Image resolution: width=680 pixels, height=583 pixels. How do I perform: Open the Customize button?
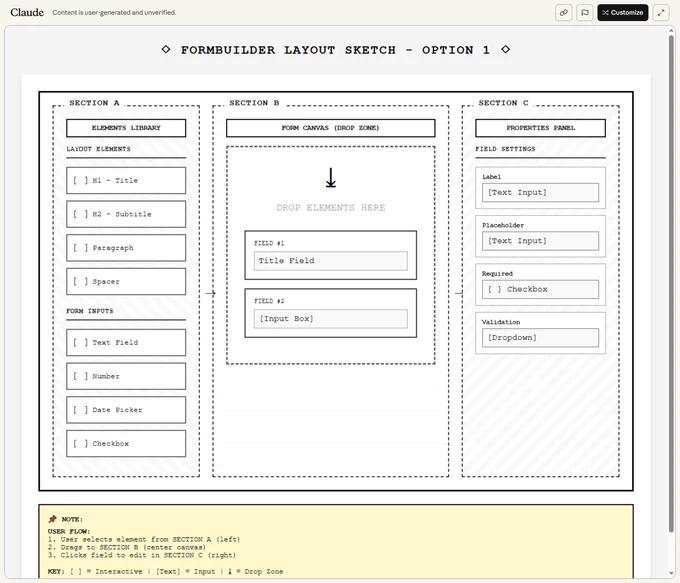point(622,13)
